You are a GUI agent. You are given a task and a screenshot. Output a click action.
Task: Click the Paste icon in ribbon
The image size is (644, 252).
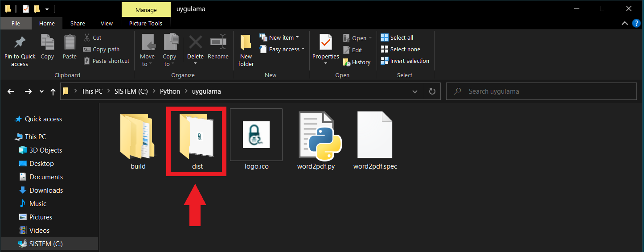click(70, 43)
